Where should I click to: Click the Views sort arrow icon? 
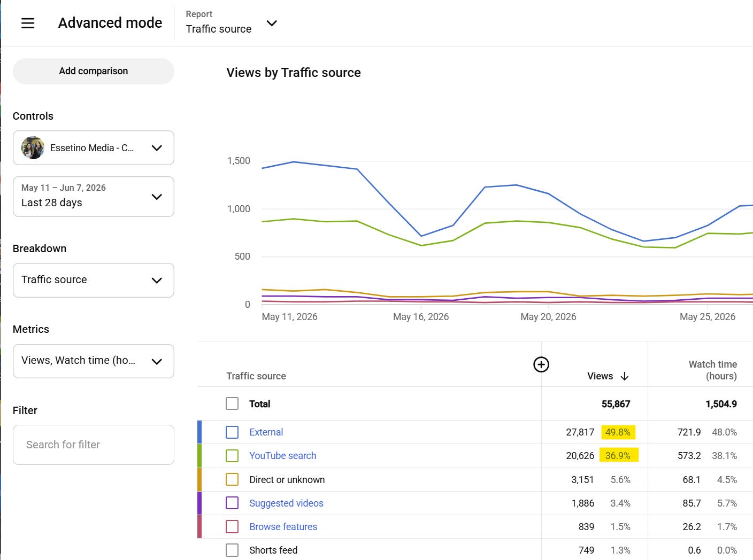(x=624, y=376)
